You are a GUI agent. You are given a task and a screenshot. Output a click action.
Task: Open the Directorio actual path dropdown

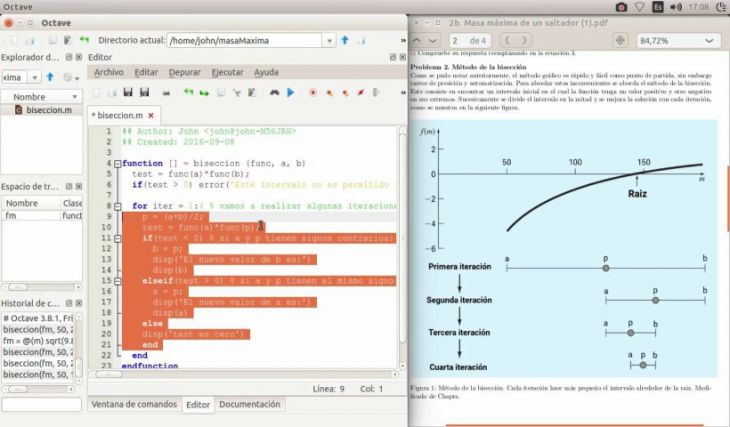click(x=329, y=41)
